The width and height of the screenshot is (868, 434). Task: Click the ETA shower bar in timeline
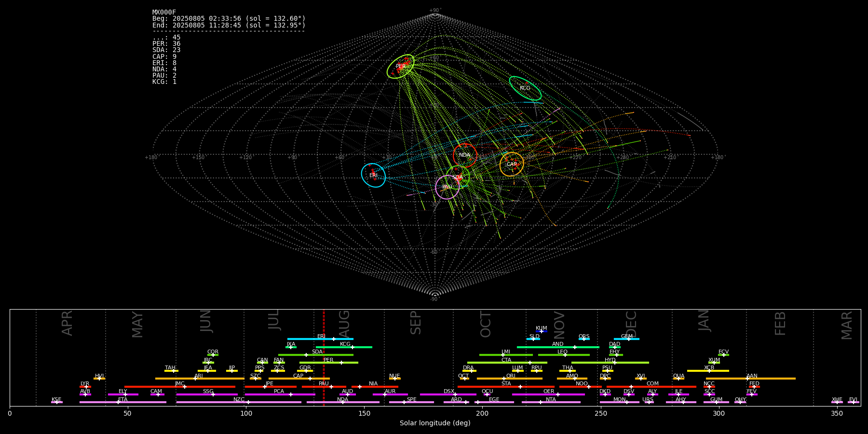pyautogui.click(x=123, y=402)
